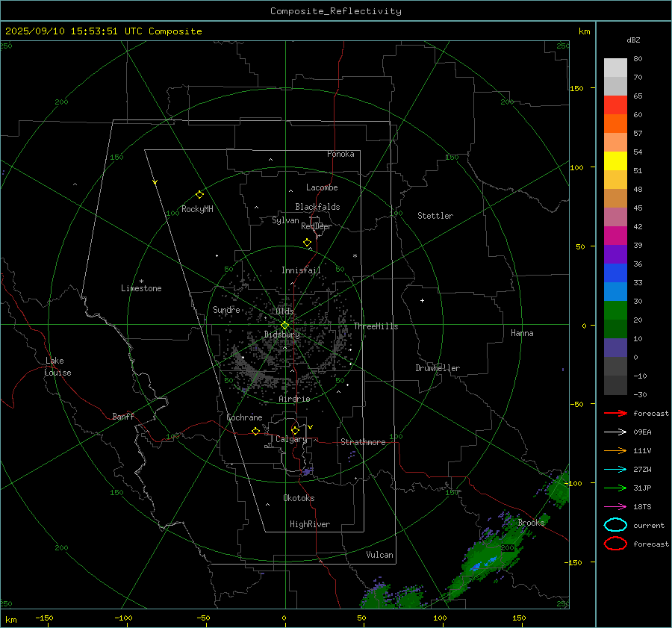Viewport: 672px width, 628px height.
Task: Click the yellow diamond marker below Cochrane
Action: 255,431
